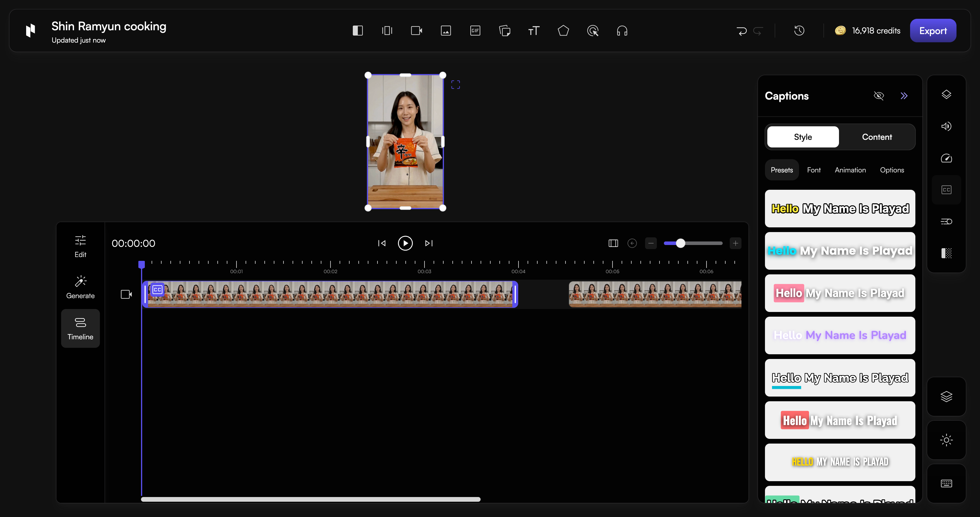Select the second video clip on timeline
The height and width of the screenshot is (517, 980).
[x=655, y=294]
